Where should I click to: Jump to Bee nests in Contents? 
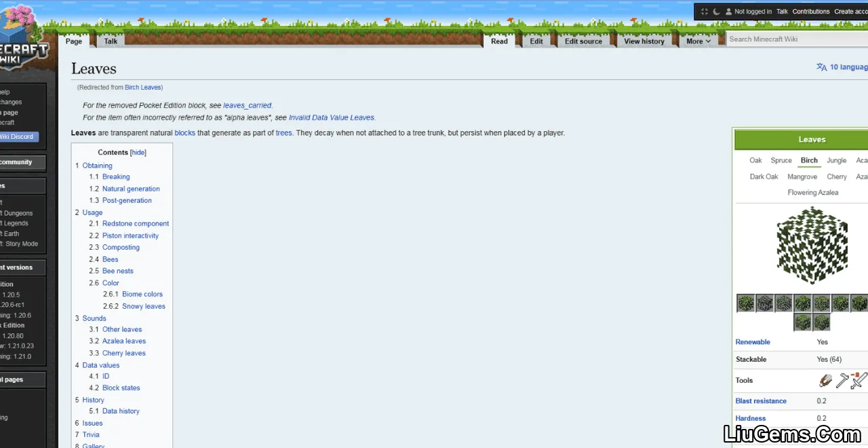(x=118, y=272)
